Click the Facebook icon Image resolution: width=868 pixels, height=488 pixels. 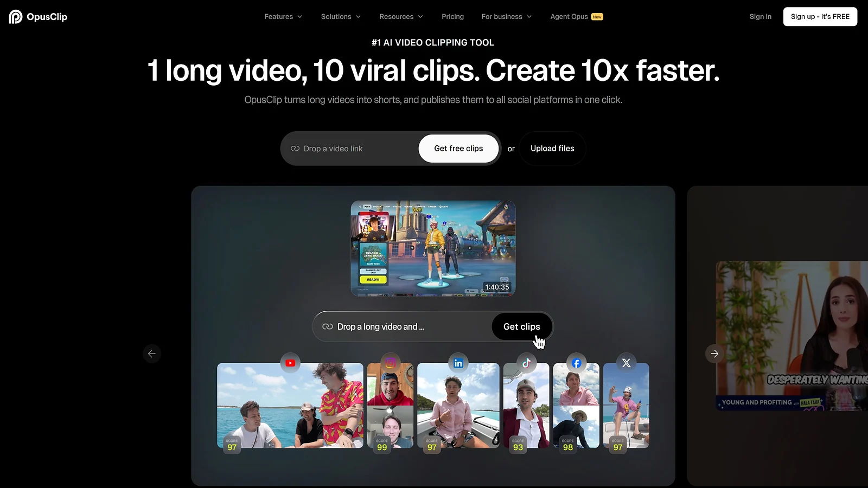point(576,363)
